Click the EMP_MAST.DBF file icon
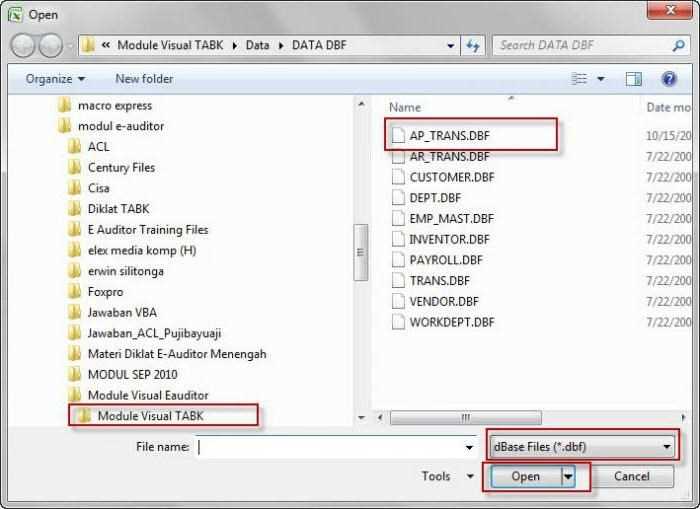Viewport: 700px width, 509px height. (398, 218)
